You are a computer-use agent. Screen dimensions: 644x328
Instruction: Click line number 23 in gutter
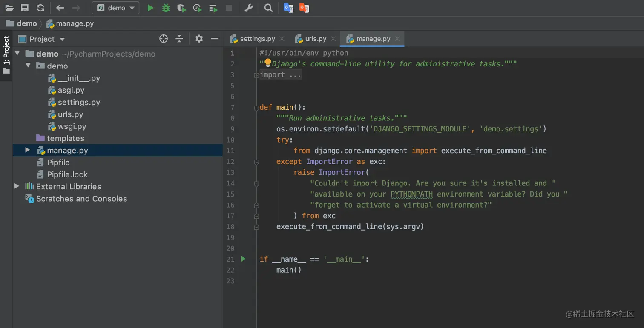(230, 281)
